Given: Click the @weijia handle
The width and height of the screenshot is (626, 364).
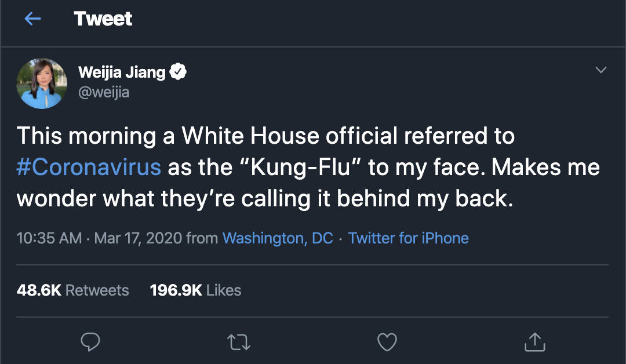Looking at the screenshot, I should tap(103, 92).
